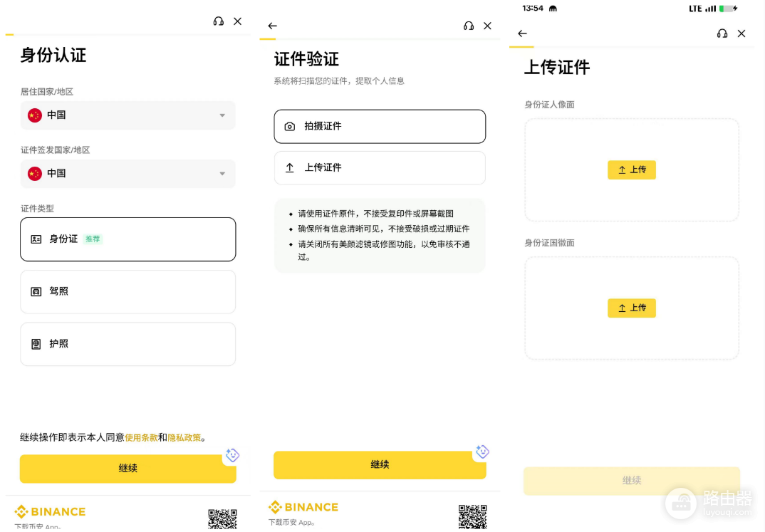Click 上传 button for 身份证人像面
765x532 pixels.
[631, 169]
